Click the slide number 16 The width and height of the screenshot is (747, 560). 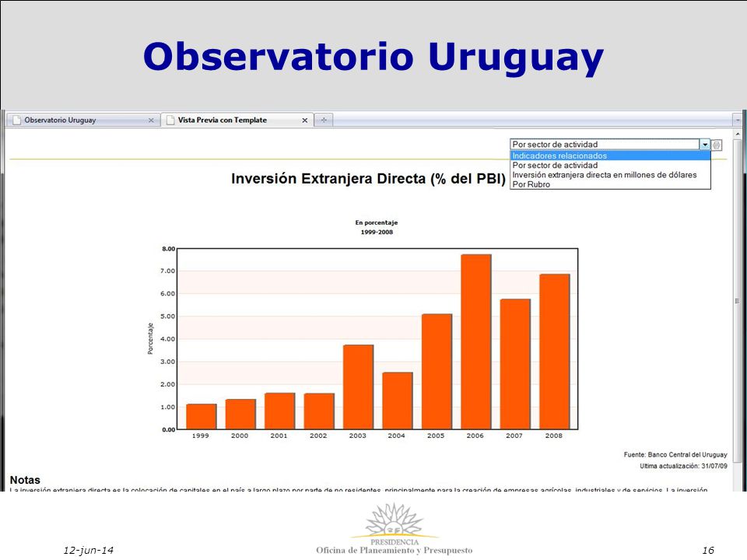click(708, 551)
